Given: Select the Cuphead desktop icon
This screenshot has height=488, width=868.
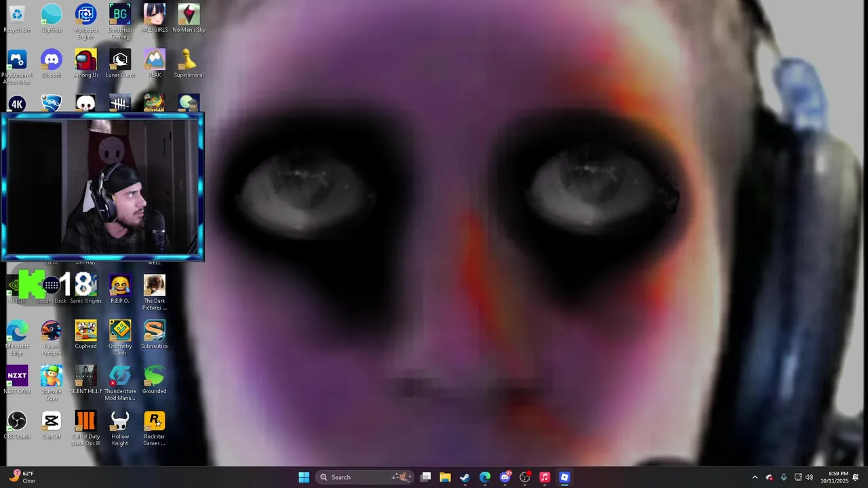Looking at the screenshot, I should coord(85,335).
